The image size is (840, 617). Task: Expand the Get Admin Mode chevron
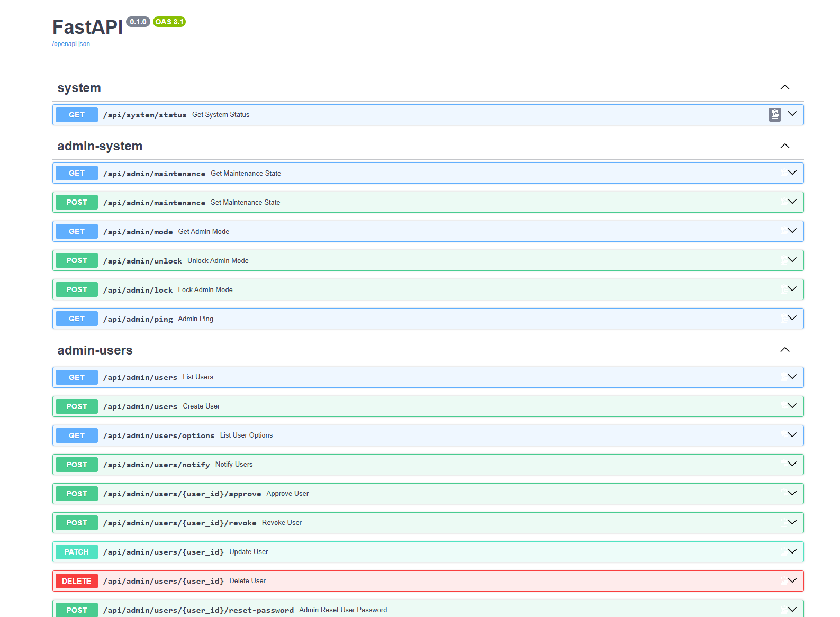point(792,231)
